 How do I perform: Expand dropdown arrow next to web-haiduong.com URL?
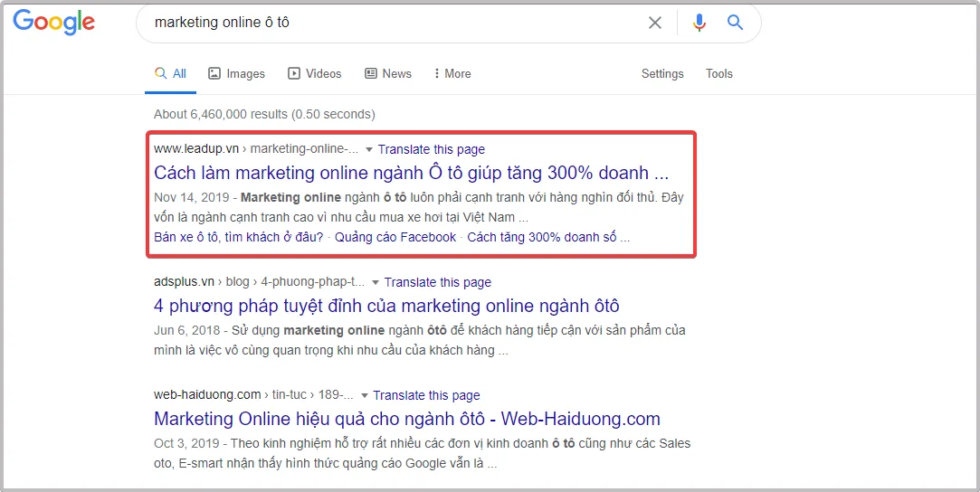364,396
